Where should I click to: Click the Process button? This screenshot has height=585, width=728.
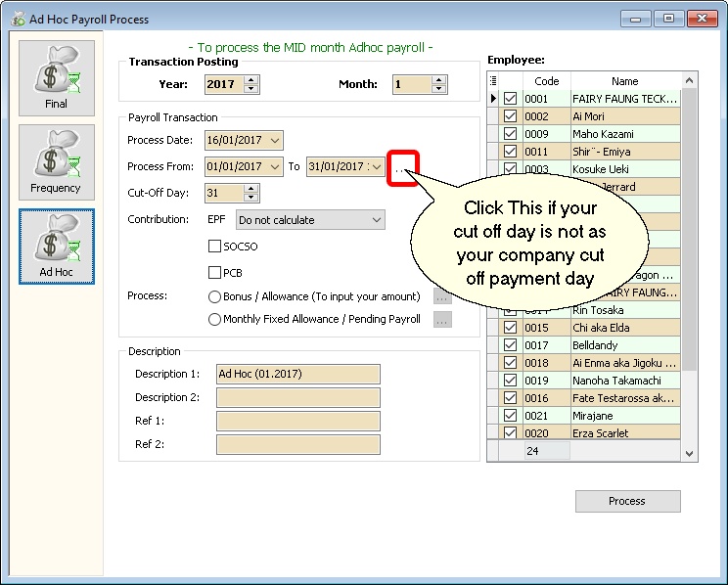(x=627, y=501)
